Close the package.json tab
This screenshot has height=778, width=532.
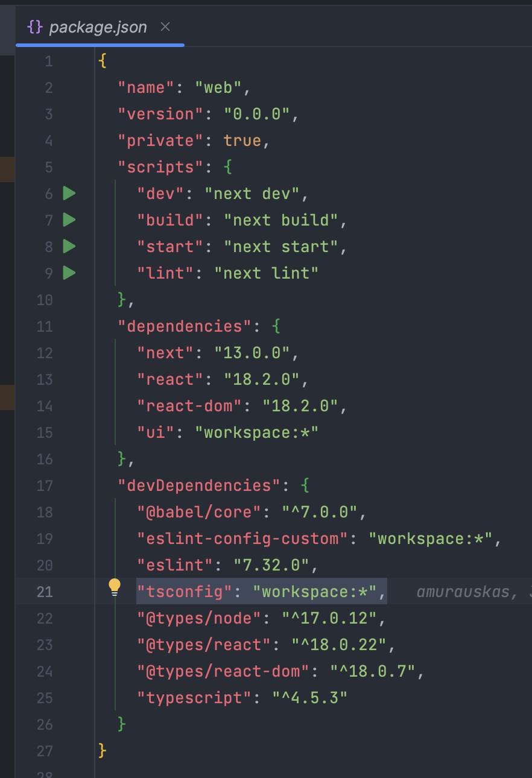[x=165, y=27]
